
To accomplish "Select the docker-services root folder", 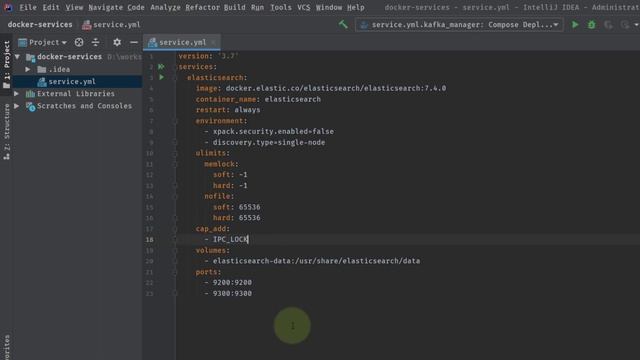I will click(69, 56).
